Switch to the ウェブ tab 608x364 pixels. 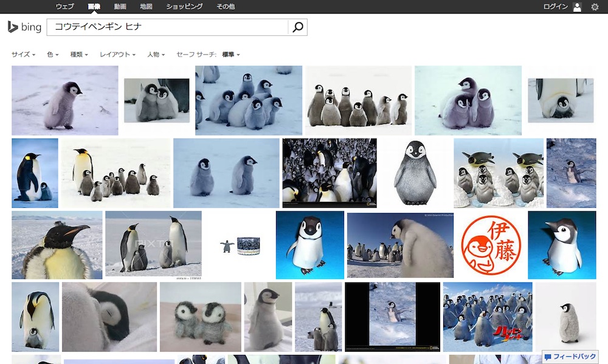coord(64,7)
